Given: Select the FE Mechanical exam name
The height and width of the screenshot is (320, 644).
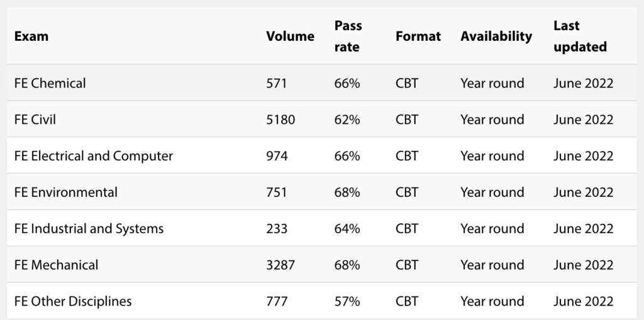Looking at the screenshot, I should coord(56,265).
